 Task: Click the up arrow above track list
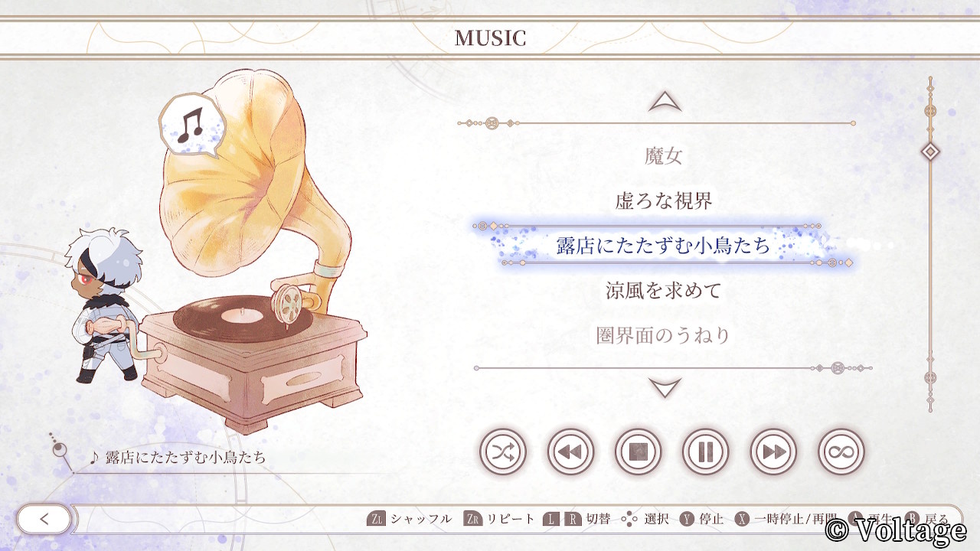click(x=665, y=102)
